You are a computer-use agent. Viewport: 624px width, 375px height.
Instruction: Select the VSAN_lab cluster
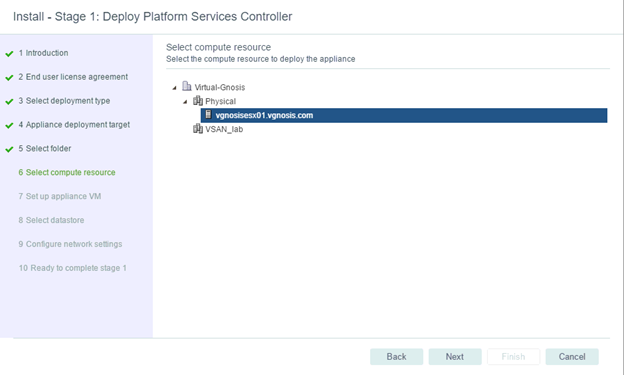coord(224,129)
